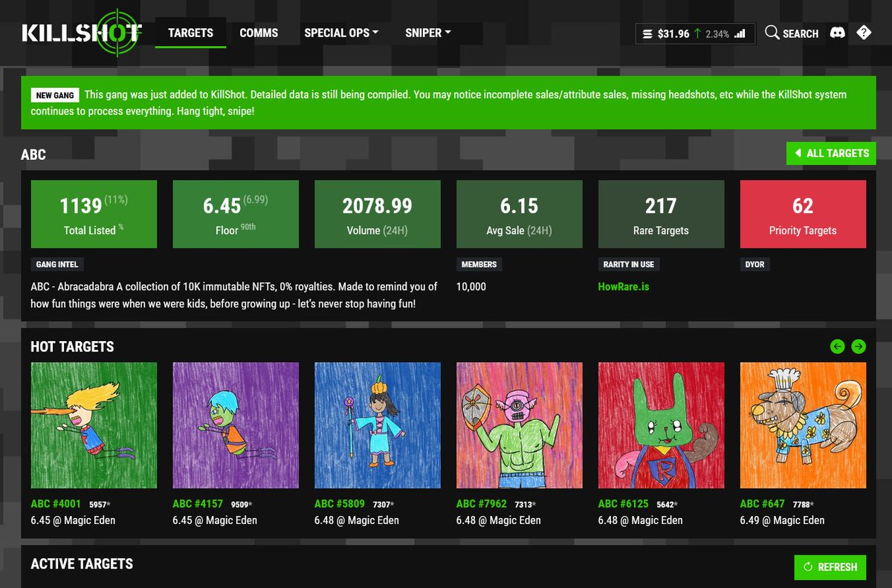Screen dimensions: 892x588
Task: Click '6.48 @ Magic Eden' under ABC #7962
Action: 499,520
